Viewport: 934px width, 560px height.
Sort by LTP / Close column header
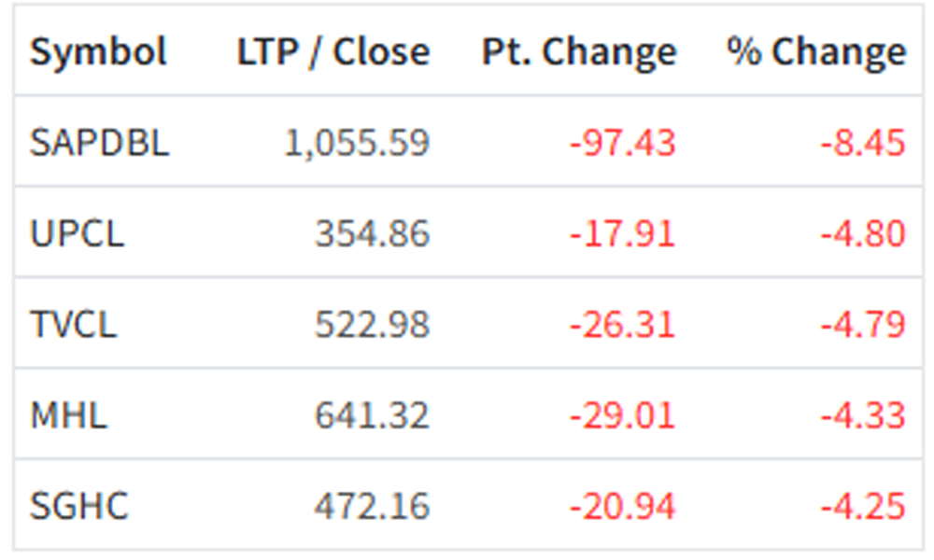333,51
